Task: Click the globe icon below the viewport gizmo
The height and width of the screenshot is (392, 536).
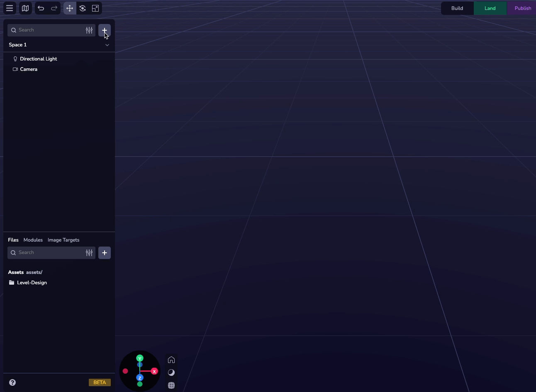Action: [x=171, y=385]
